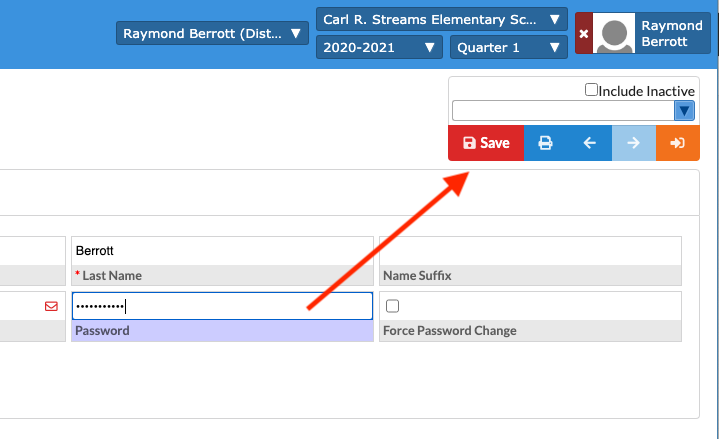Check the Force Password Change box
Screen dimensions: 719x439
click(x=393, y=306)
